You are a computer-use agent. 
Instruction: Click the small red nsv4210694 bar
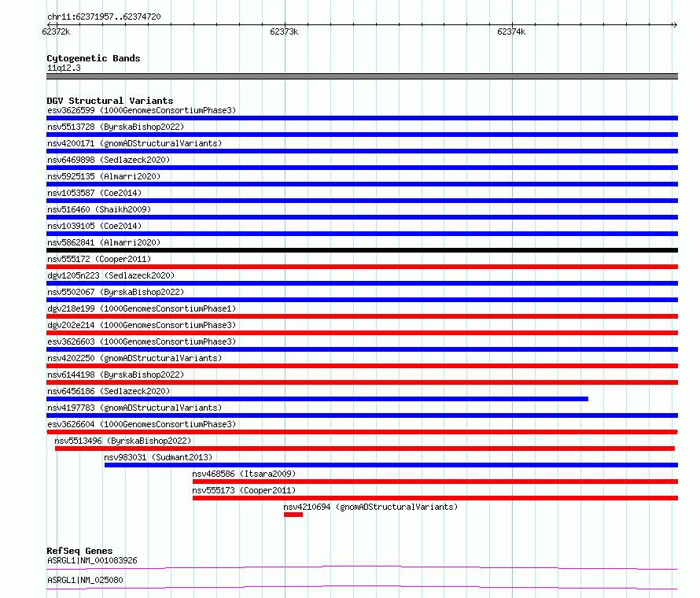[293, 515]
